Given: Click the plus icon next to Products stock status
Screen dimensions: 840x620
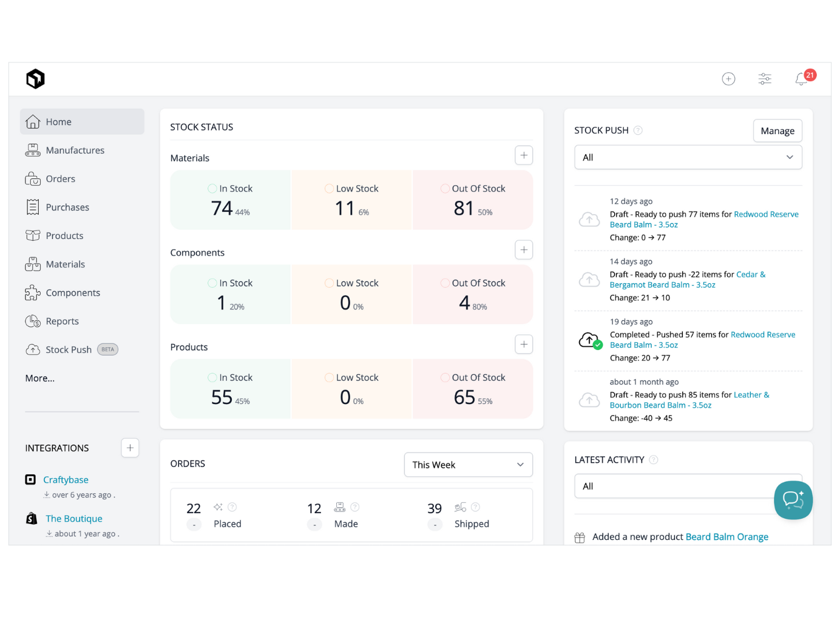Looking at the screenshot, I should point(523,344).
